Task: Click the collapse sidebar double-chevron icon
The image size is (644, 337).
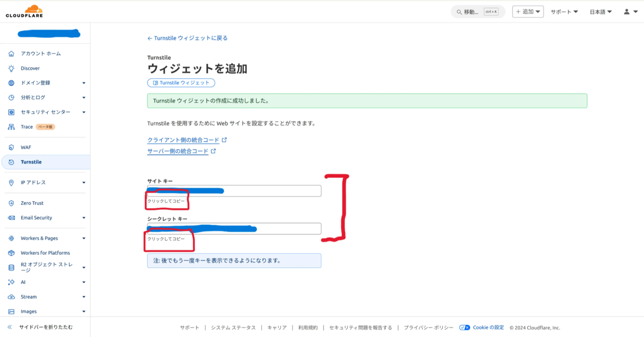Action: (x=10, y=327)
